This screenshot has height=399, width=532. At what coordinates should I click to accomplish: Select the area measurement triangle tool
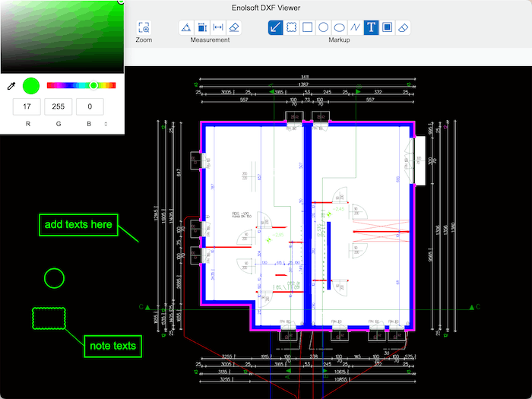point(186,27)
